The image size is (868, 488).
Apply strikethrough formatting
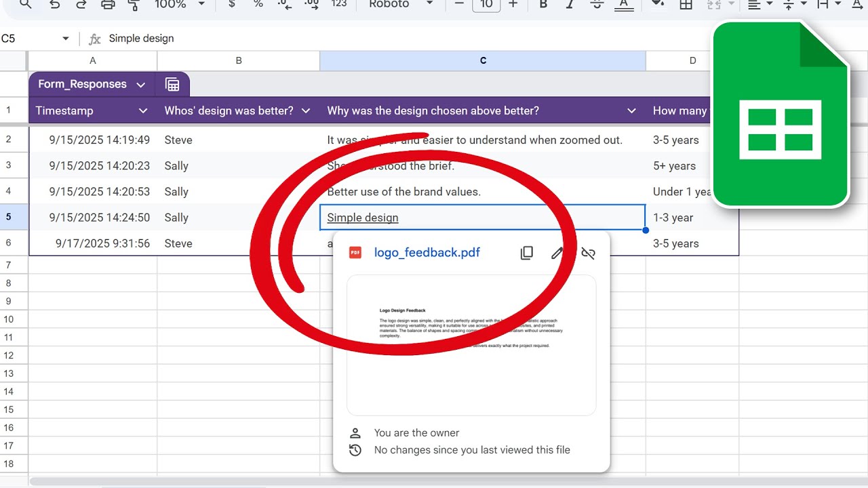(597, 4)
